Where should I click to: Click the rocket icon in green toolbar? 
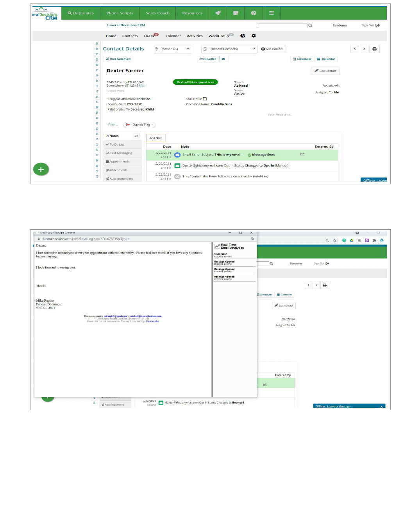218,13
